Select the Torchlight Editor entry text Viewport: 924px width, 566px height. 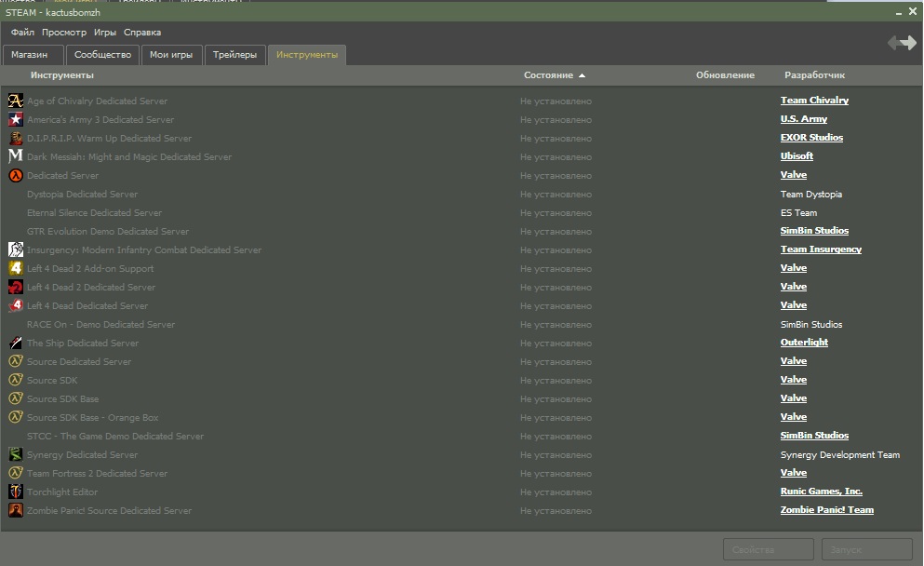coord(61,492)
